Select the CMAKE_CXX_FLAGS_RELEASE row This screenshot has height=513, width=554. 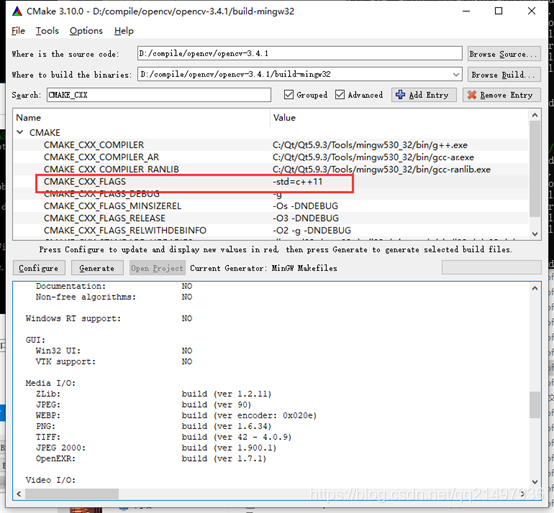[270, 218]
